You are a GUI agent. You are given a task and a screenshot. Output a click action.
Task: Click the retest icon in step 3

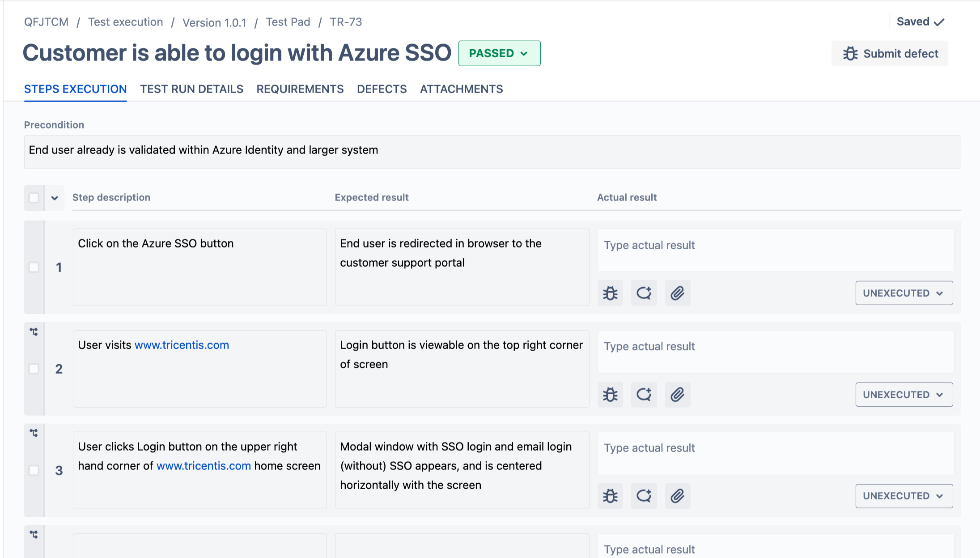tap(644, 496)
